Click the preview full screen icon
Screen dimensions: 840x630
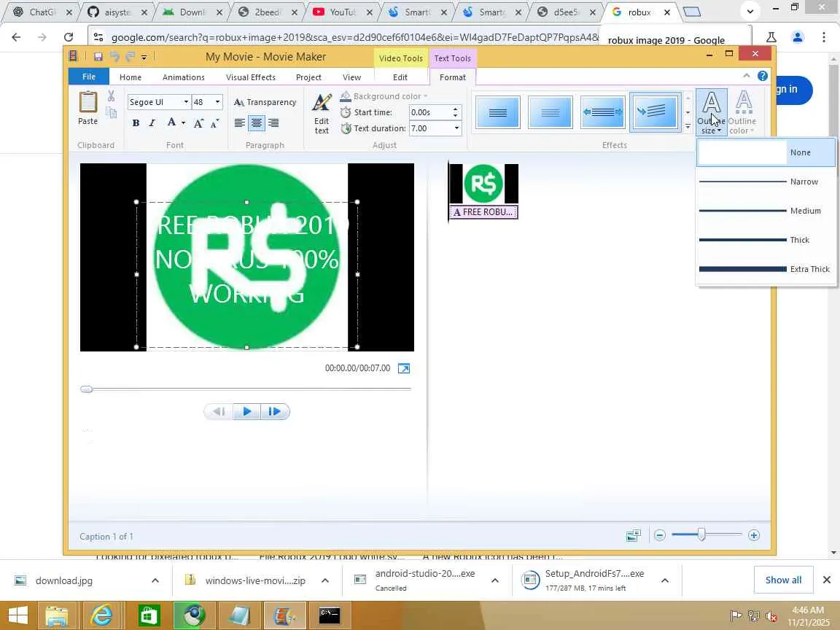click(x=404, y=368)
